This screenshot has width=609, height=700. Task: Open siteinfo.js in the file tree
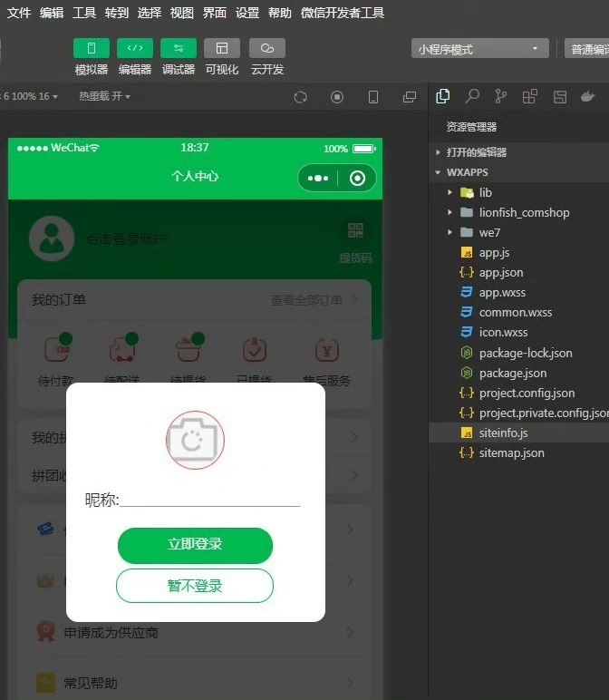(x=503, y=433)
